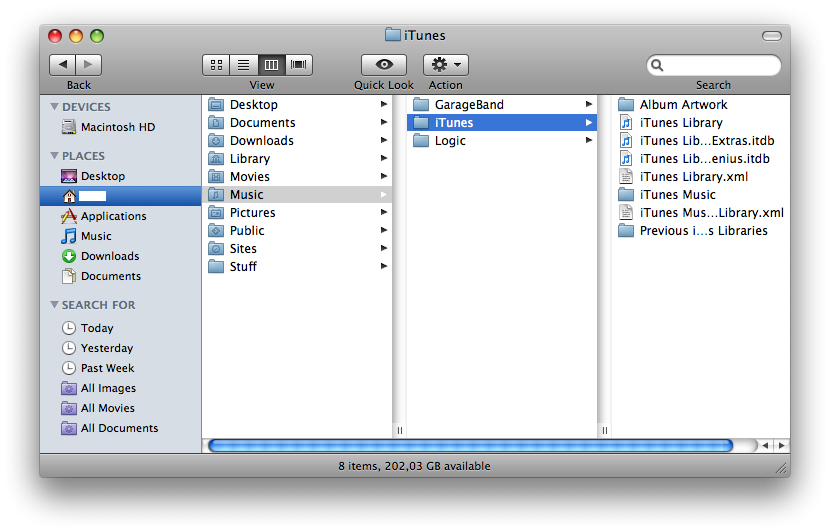Expand the arrow next to Logic
The height and width of the screenshot is (532, 830).
click(589, 140)
